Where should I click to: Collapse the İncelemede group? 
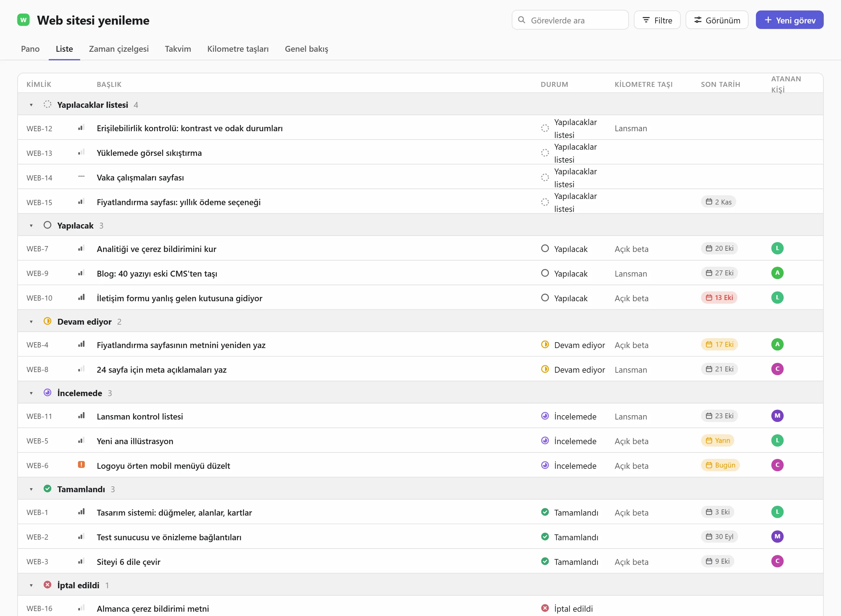31,393
